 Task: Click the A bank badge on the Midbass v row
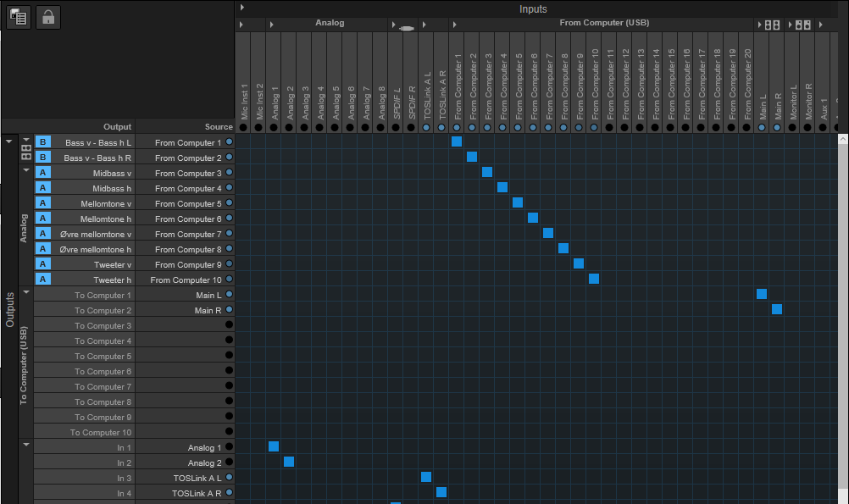coord(43,173)
